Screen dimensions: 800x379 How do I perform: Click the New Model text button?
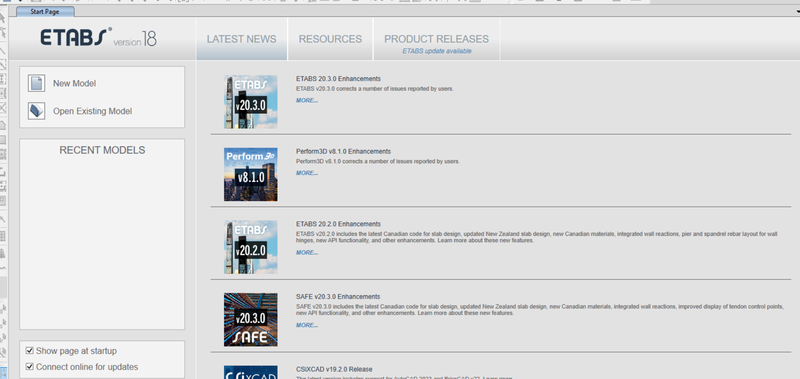coord(74,83)
